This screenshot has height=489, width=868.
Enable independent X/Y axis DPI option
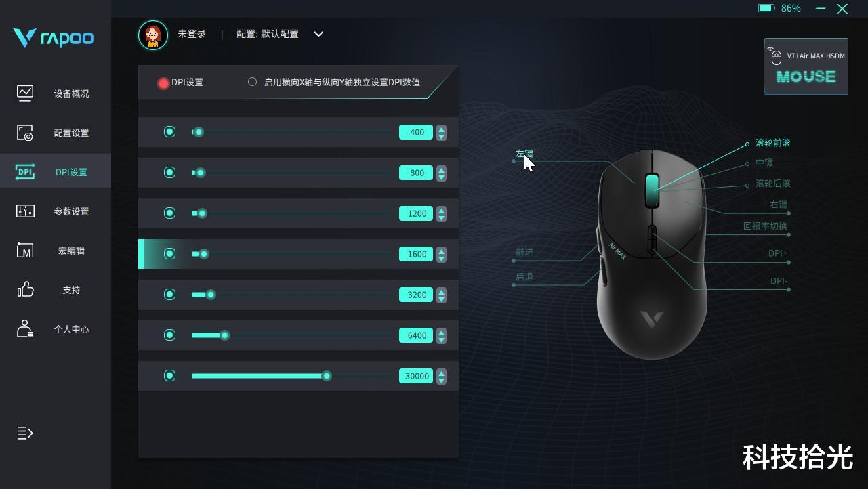[252, 82]
